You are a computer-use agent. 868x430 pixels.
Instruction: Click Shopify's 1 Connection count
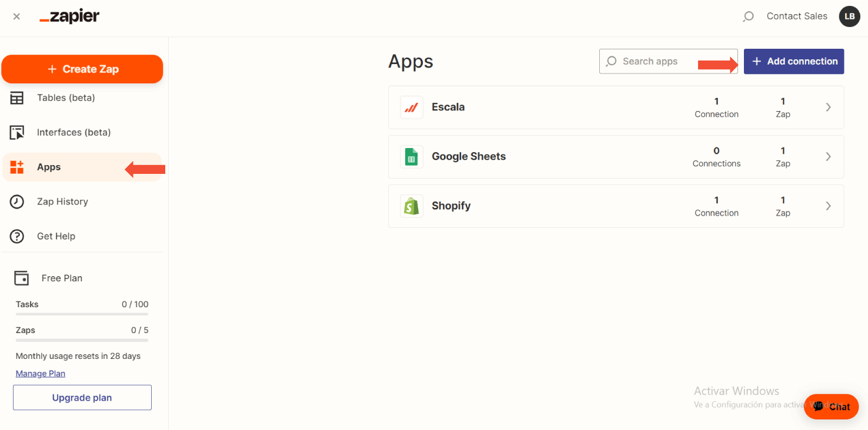(716, 206)
